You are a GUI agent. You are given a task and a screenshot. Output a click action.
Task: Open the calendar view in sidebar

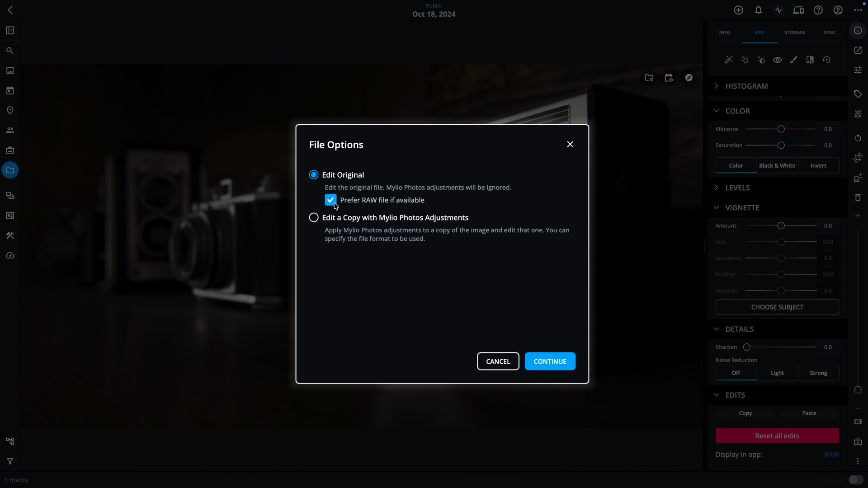pos(10,90)
